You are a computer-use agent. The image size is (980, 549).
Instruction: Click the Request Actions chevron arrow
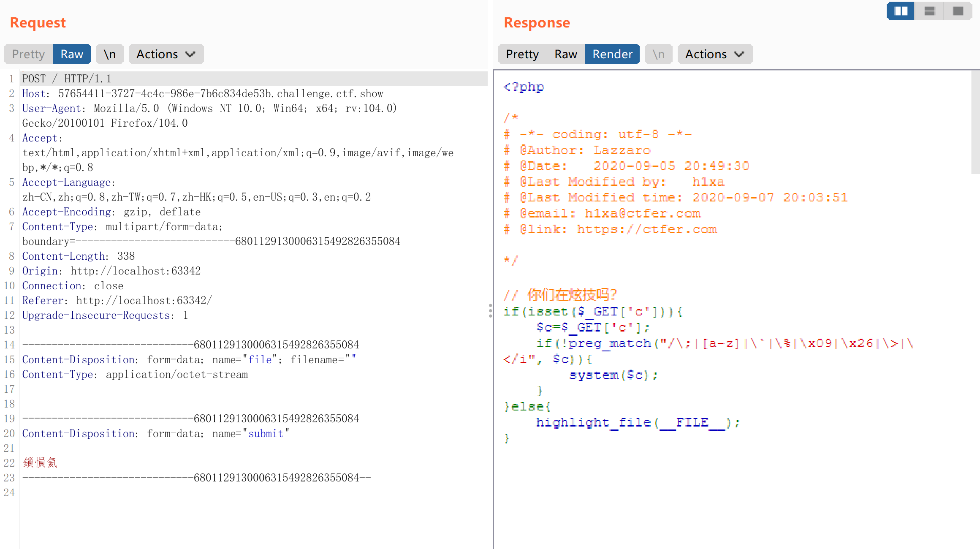(x=190, y=54)
